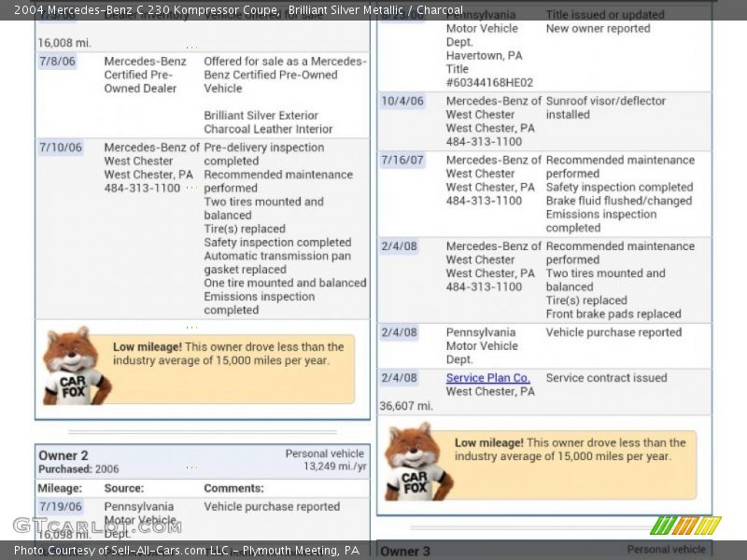Image resolution: width=747 pixels, height=560 pixels.
Task: Select the Owner 2 section header
Action: point(203,461)
